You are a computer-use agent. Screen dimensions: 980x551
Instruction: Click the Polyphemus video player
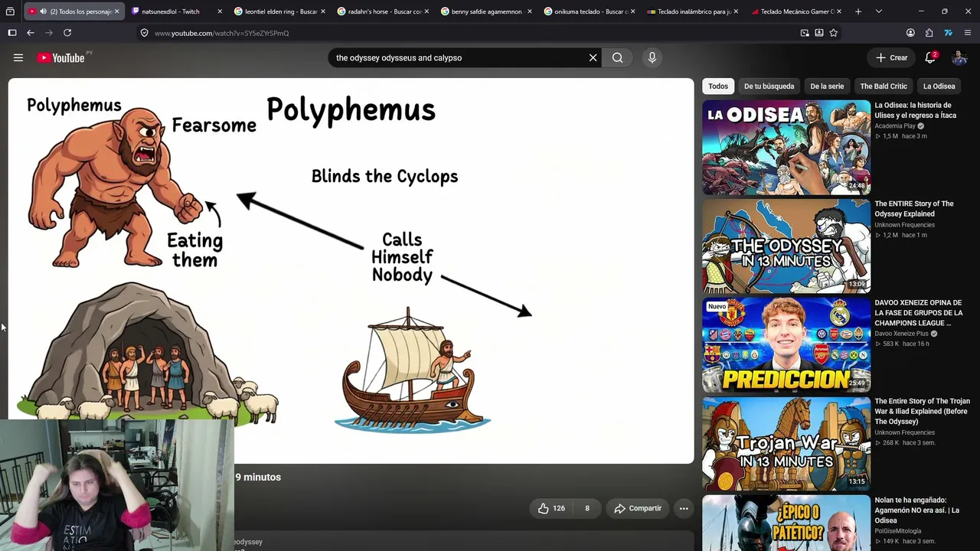[x=351, y=270]
